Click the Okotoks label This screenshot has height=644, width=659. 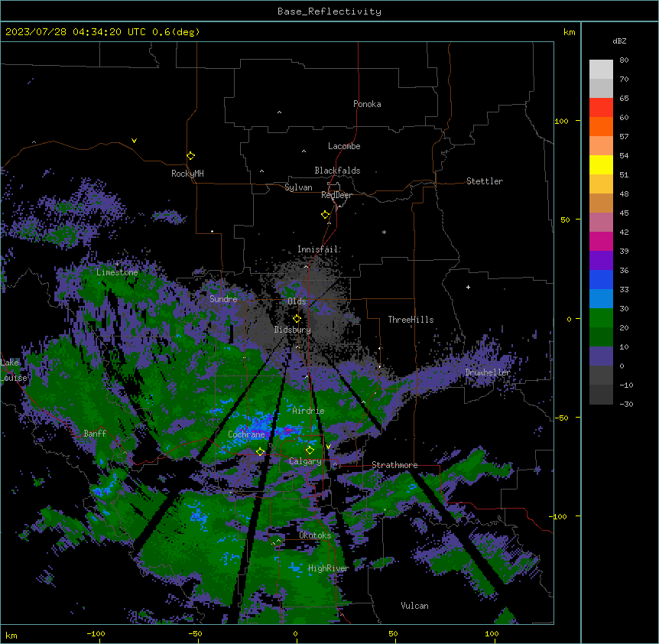tap(315, 535)
